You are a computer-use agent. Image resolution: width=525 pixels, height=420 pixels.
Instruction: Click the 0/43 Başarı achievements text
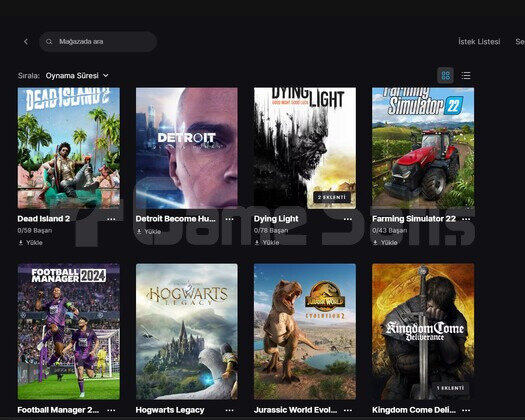coord(390,230)
